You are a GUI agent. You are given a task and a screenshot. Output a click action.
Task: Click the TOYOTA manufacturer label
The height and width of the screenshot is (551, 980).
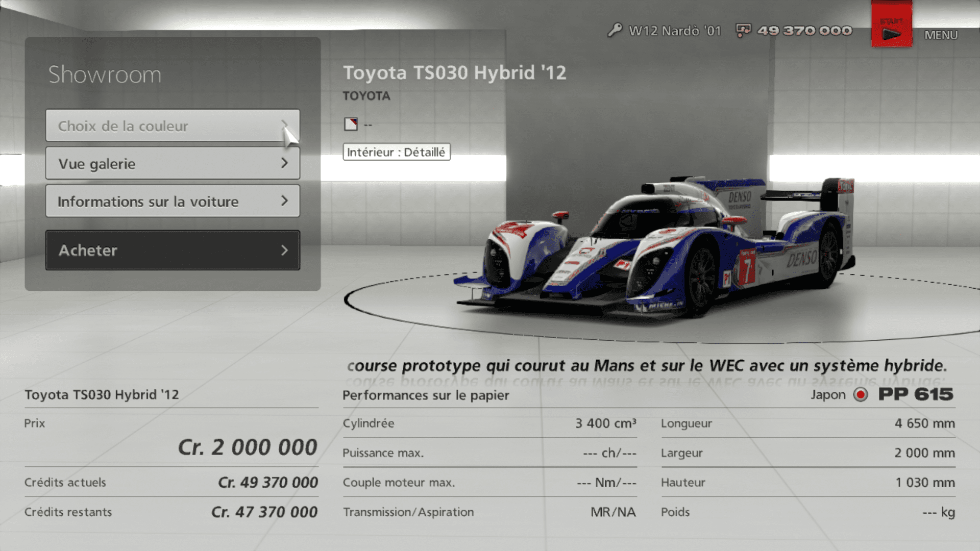366,96
